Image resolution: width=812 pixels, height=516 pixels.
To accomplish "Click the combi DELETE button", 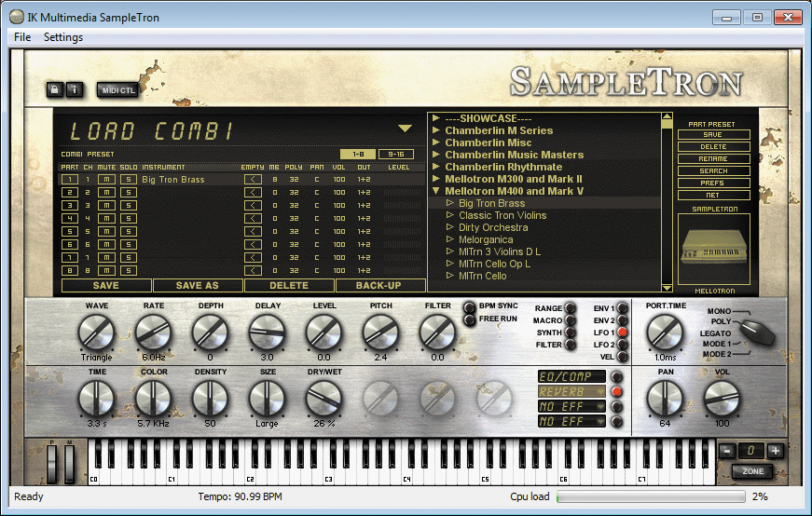I will coord(289,286).
